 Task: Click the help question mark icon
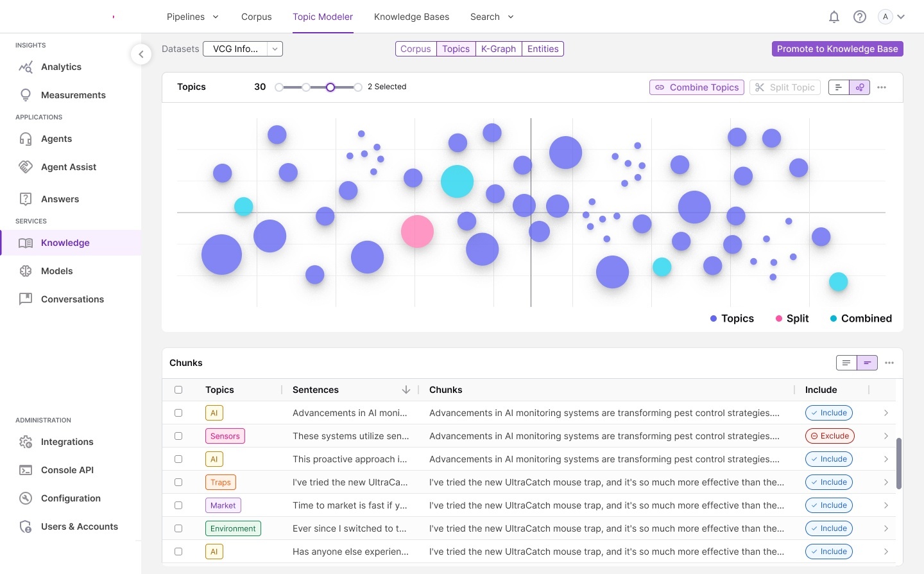pos(860,17)
